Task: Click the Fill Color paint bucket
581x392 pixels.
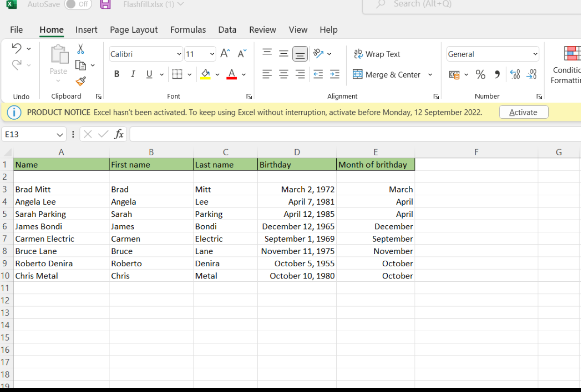Action: pyautogui.click(x=205, y=74)
